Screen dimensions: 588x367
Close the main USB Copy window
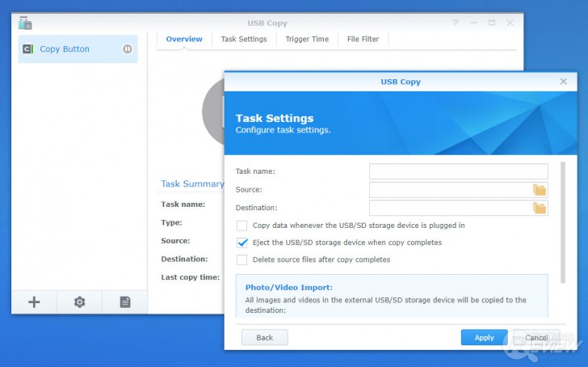[510, 23]
